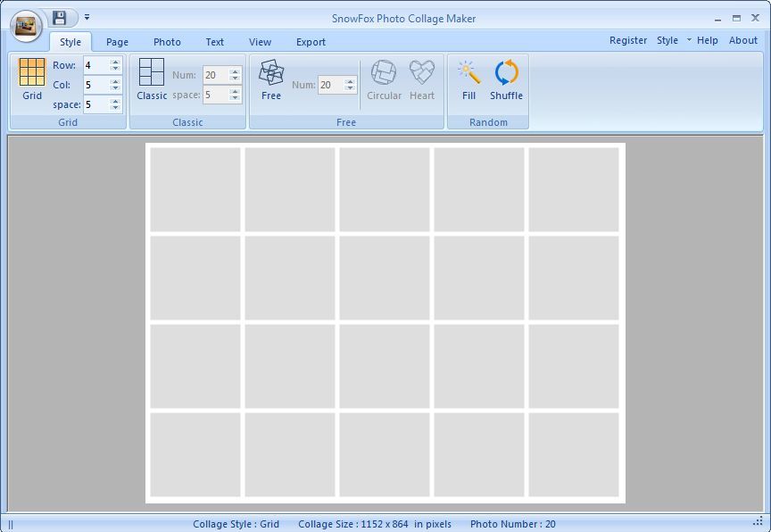
Task: Increase the Row value with up arrow
Action: (115, 62)
